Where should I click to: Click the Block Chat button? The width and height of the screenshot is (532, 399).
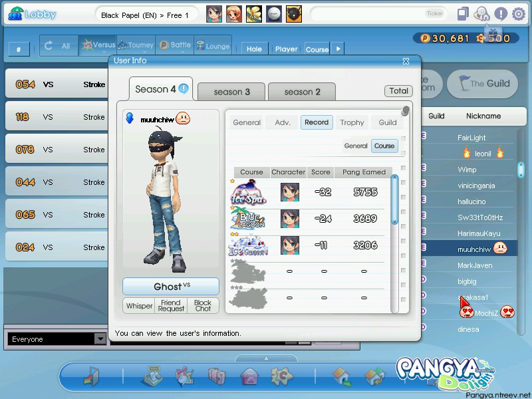click(203, 306)
